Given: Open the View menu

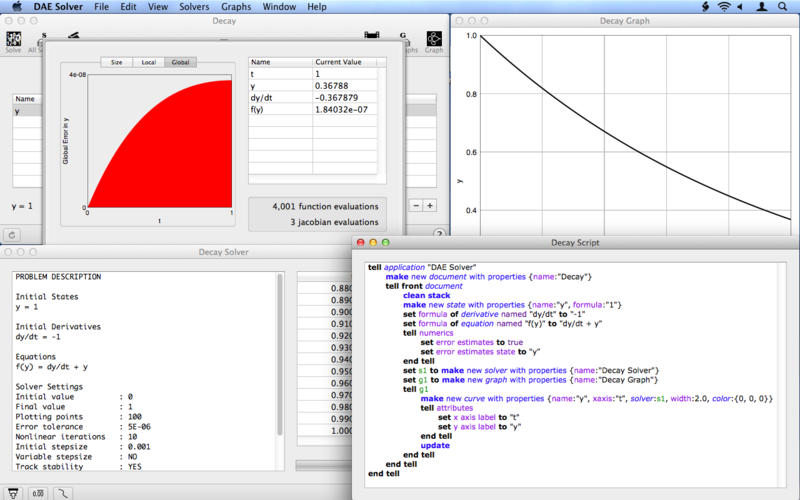Looking at the screenshot, I should click(x=158, y=7).
